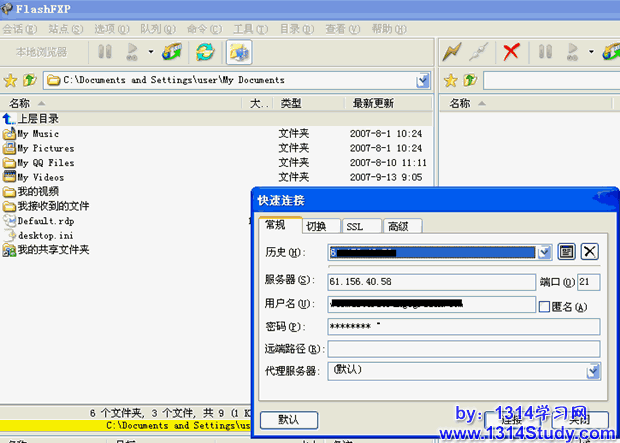This screenshot has width=620, height=443.
Task: Expand the local path address dropdown
Action: coord(423,80)
